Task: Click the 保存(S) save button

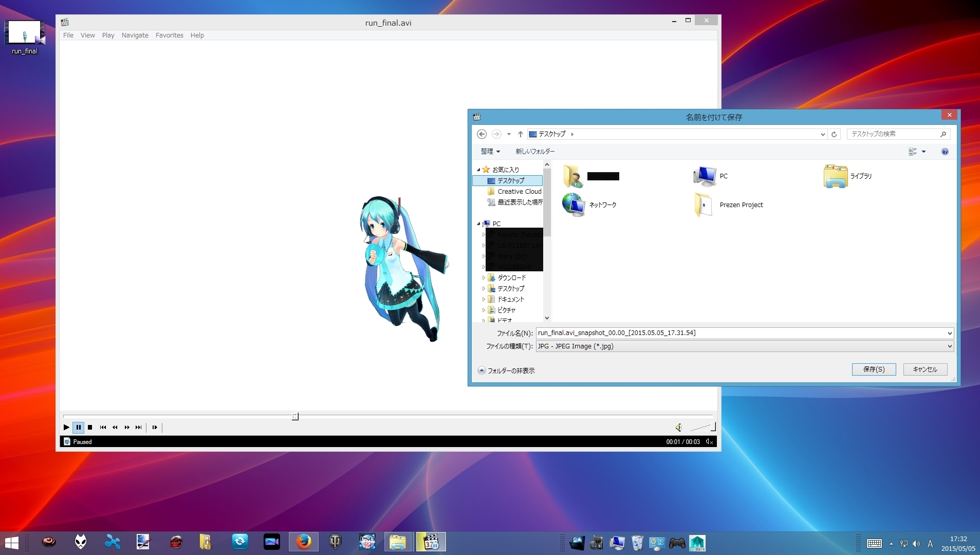Action: [x=874, y=369]
